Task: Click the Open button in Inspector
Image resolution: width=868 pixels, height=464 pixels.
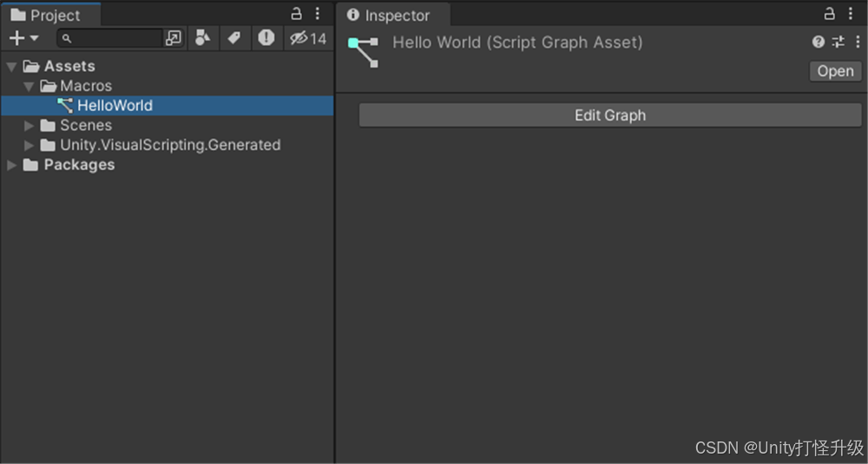Action: 835,71
